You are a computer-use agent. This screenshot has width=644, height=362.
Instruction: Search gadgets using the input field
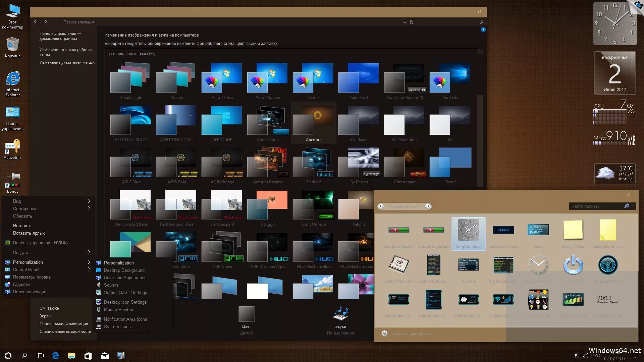point(597,206)
